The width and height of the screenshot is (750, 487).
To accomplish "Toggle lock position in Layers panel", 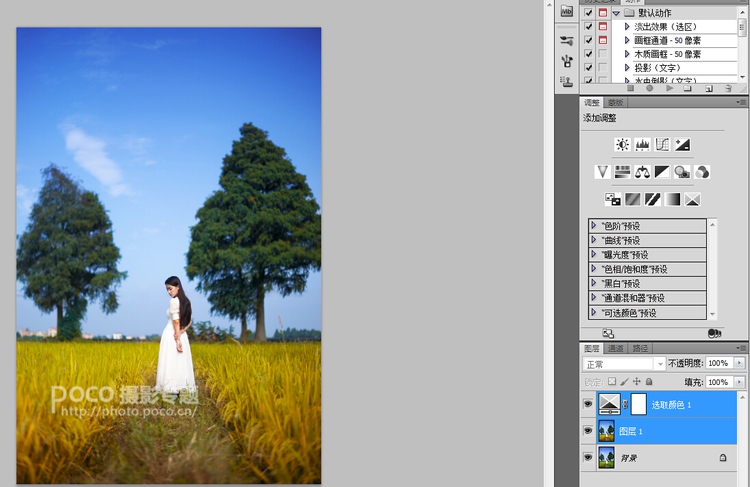I will [637, 381].
